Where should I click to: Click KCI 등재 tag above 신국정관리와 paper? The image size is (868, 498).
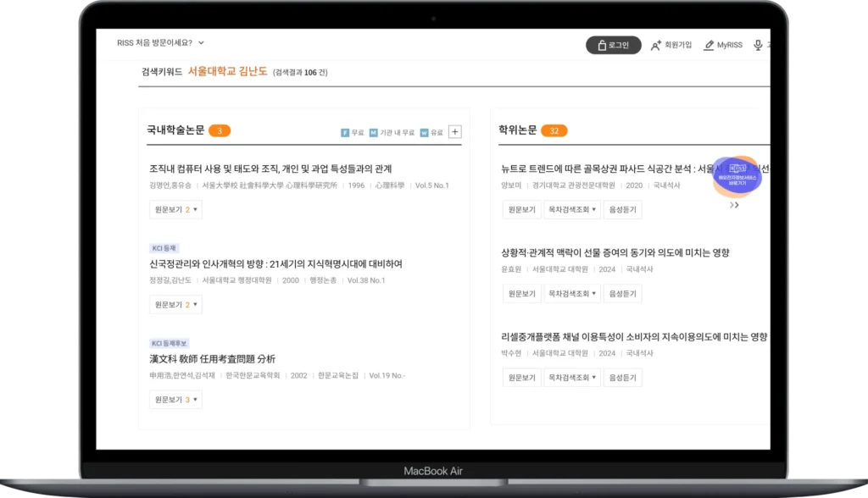(x=164, y=248)
